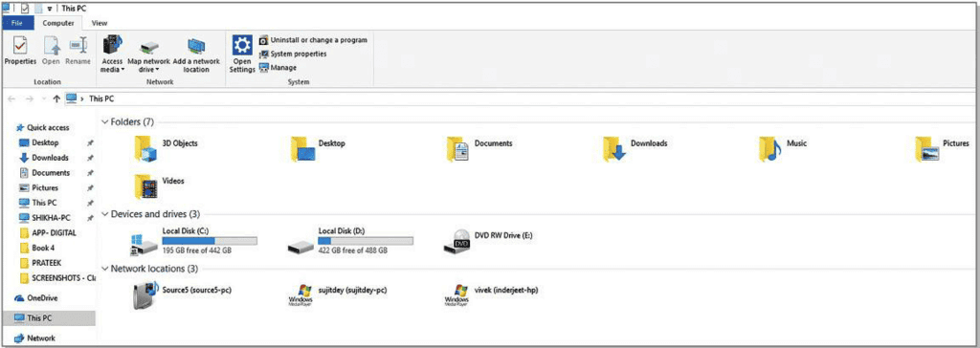Collapse the Network locations group
This screenshot has width=980, height=348.
pos(104,269)
